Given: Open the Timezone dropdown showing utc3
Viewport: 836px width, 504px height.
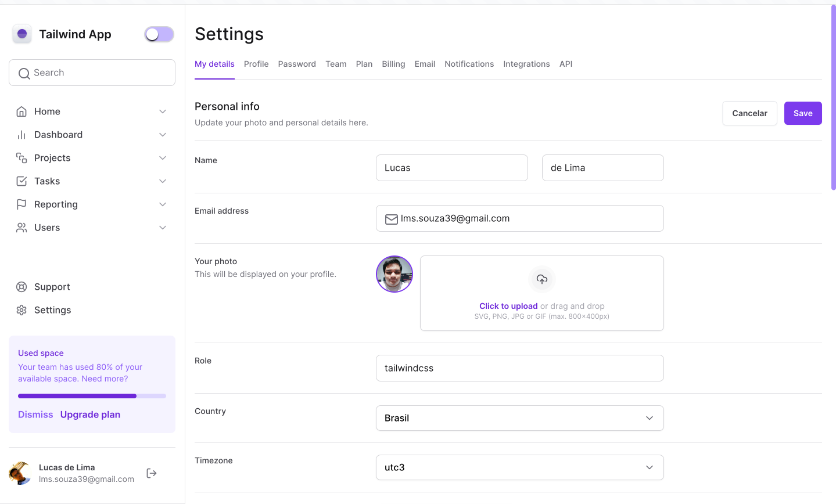Looking at the screenshot, I should (519, 467).
